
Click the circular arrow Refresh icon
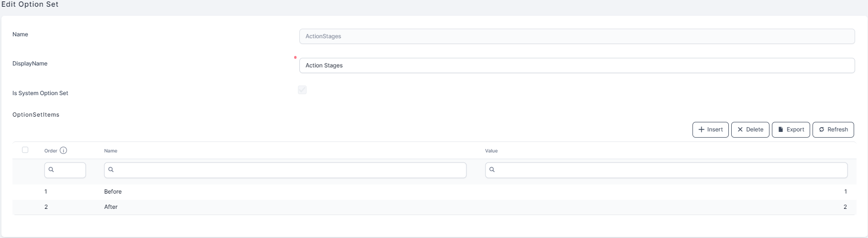coord(821,130)
